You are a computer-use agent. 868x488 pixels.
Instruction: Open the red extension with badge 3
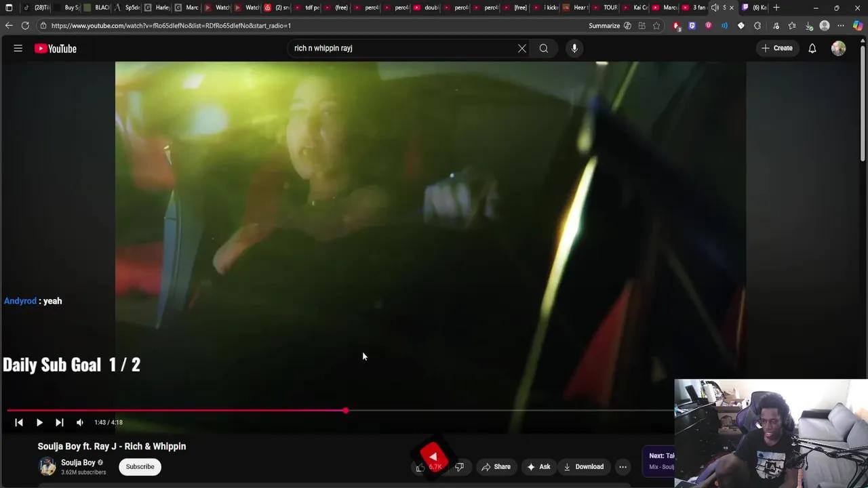point(676,26)
